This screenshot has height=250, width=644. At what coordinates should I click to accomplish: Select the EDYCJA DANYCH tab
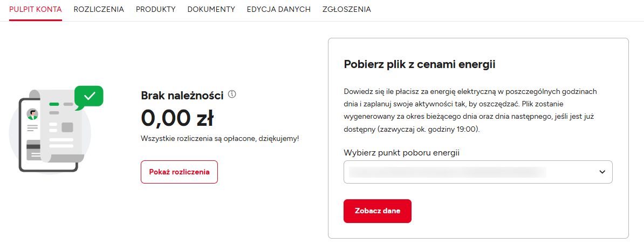[278, 9]
